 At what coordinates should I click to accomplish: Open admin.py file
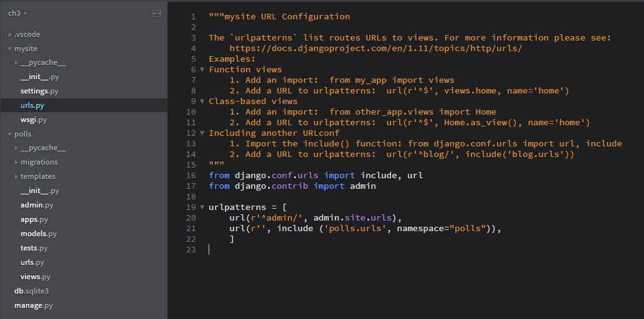pos(37,205)
